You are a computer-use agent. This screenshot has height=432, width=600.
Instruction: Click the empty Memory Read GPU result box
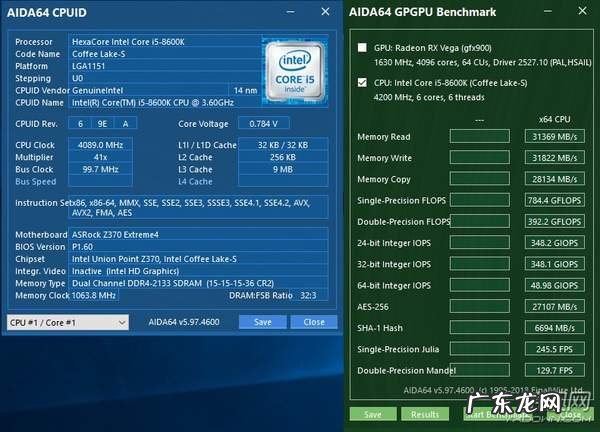[x=480, y=137]
